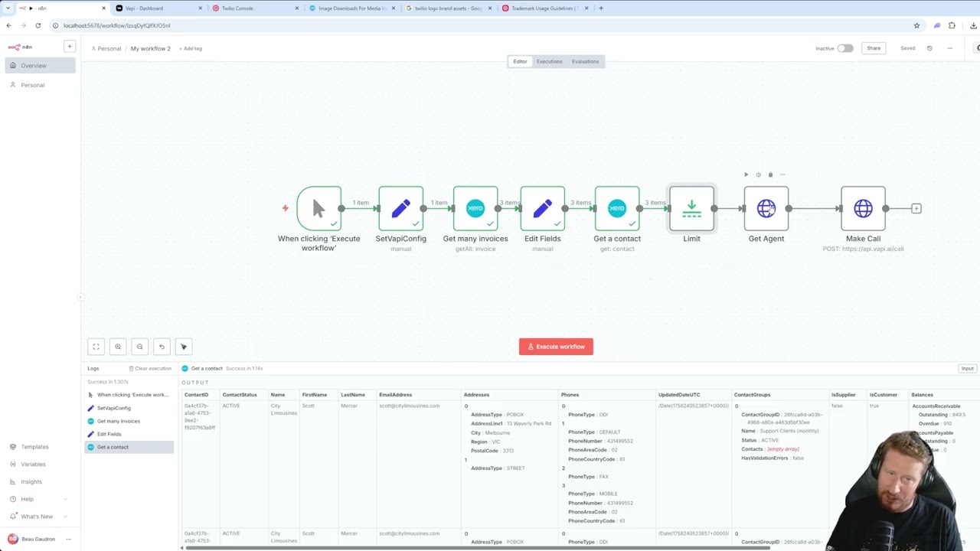
Task: Click the Add tag link
Action: click(x=191, y=49)
